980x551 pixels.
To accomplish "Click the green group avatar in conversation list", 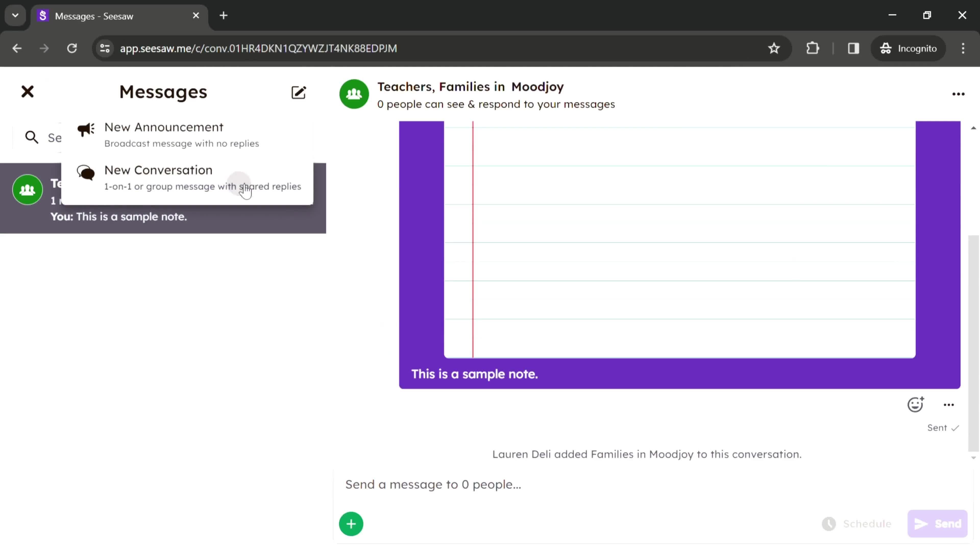I will click(27, 190).
